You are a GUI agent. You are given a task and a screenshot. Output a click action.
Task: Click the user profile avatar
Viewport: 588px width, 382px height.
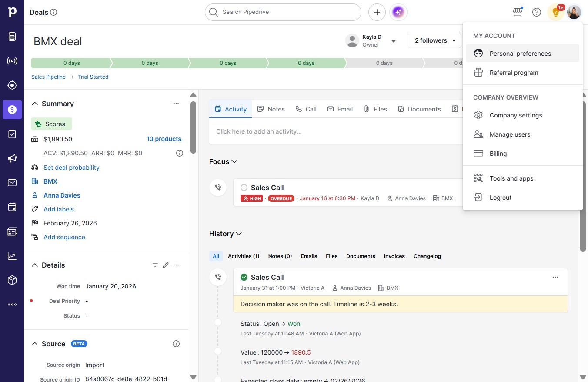click(x=574, y=12)
